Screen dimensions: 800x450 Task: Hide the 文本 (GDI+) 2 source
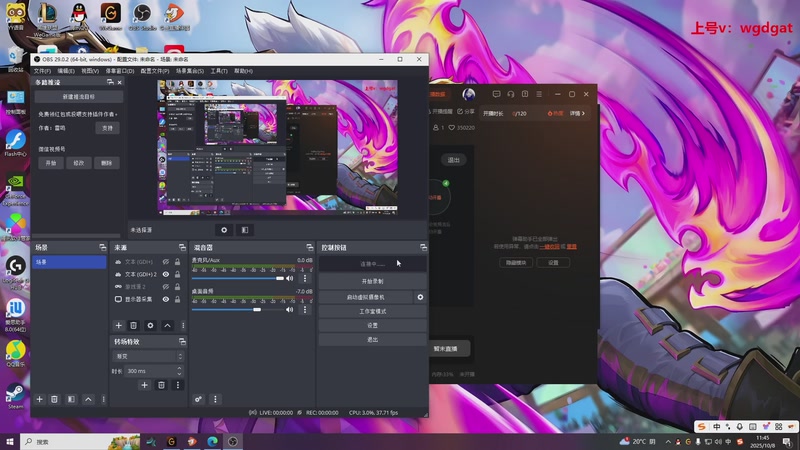pos(166,274)
